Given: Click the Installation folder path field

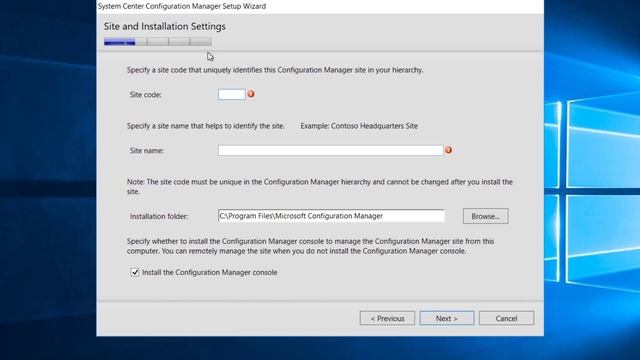Looking at the screenshot, I should point(331,216).
